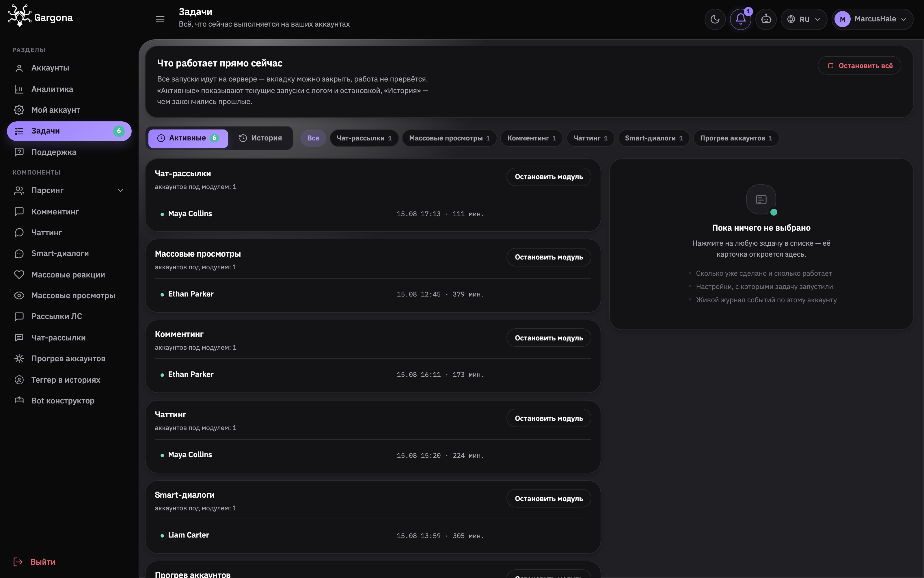Filter by Прогрев аккаунтов chip
The height and width of the screenshot is (578, 924).
(x=736, y=138)
